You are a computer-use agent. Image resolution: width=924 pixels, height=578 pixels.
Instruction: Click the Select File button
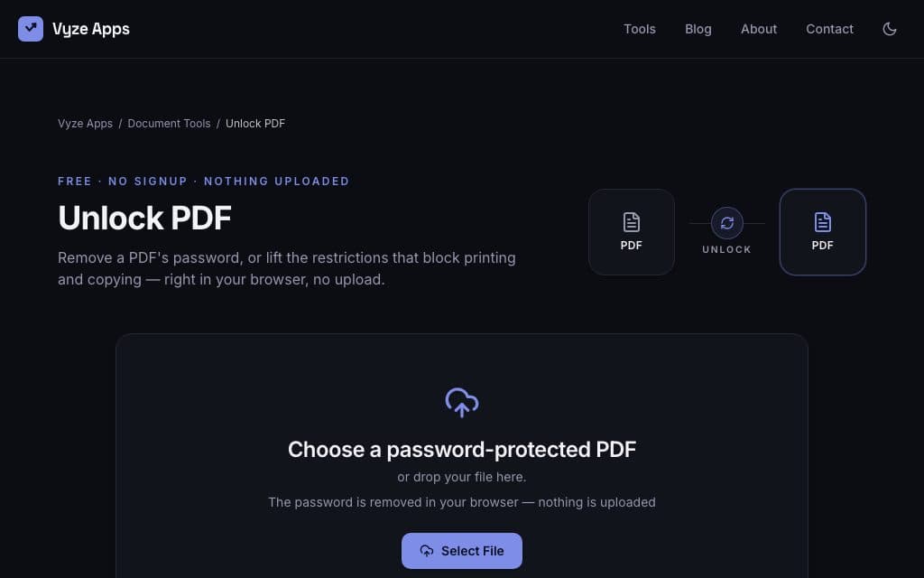(x=461, y=551)
